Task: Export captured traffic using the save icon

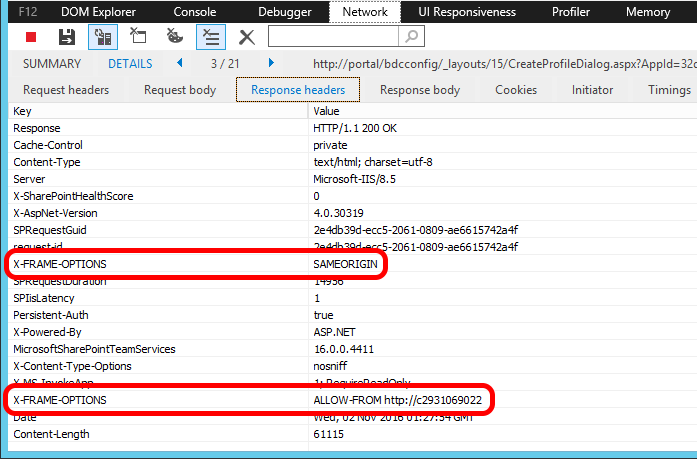Action: point(66,37)
